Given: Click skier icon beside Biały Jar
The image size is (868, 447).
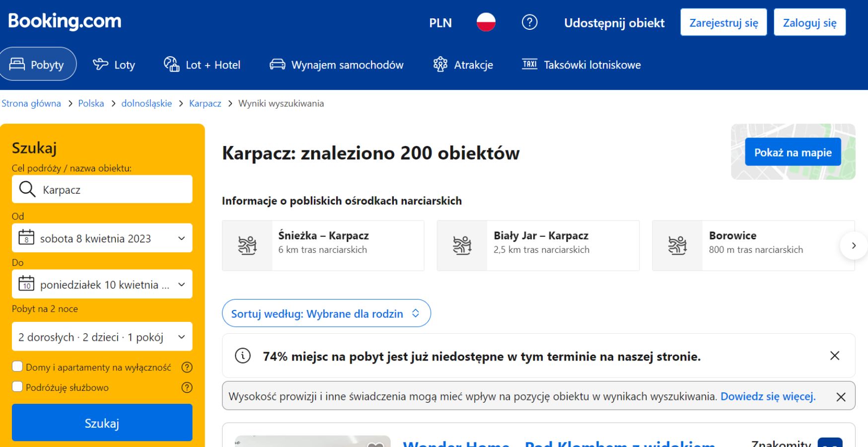Looking at the screenshot, I should pos(462,245).
